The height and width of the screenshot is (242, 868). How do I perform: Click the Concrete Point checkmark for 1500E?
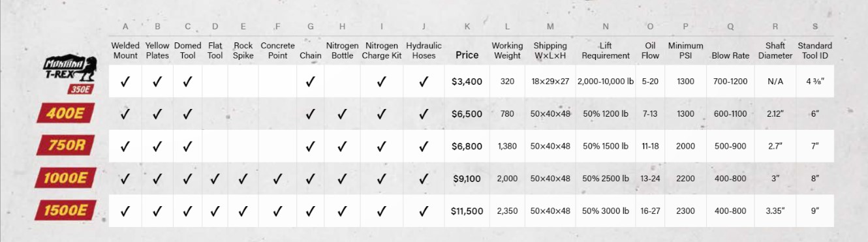pyautogui.click(x=277, y=211)
